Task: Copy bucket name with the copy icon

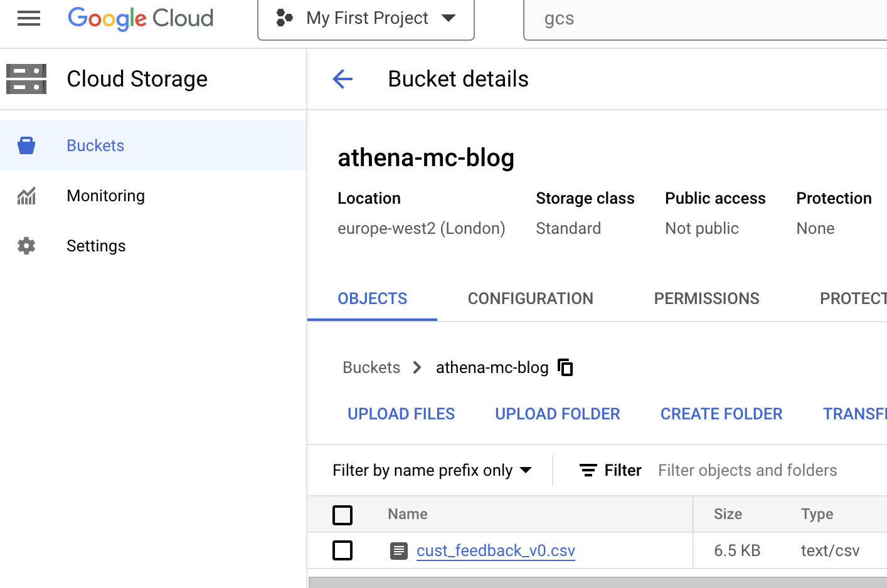Action: point(565,367)
